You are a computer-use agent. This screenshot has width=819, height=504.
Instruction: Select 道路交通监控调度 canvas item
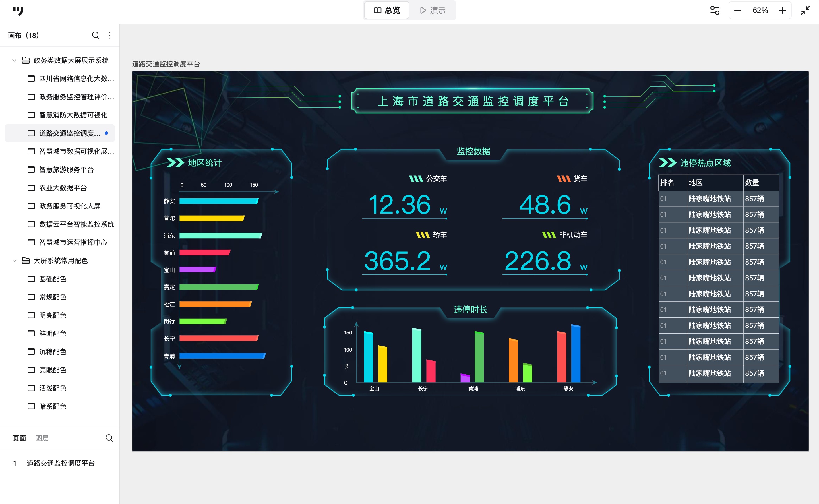point(60,133)
